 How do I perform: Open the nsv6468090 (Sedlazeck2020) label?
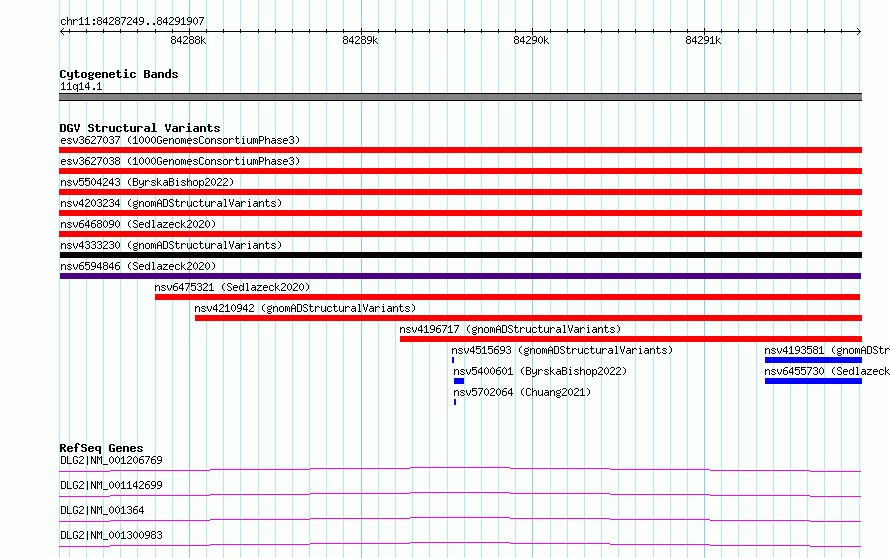click(x=138, y=224)
